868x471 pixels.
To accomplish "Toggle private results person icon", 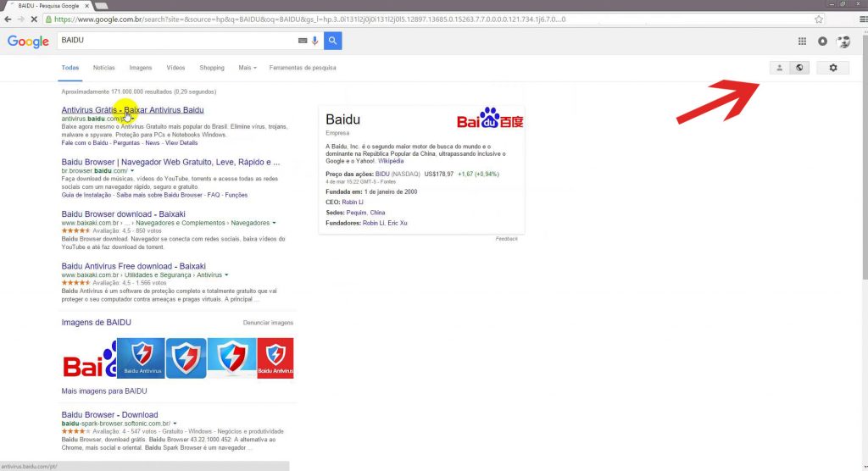I will tap(780, 68).
